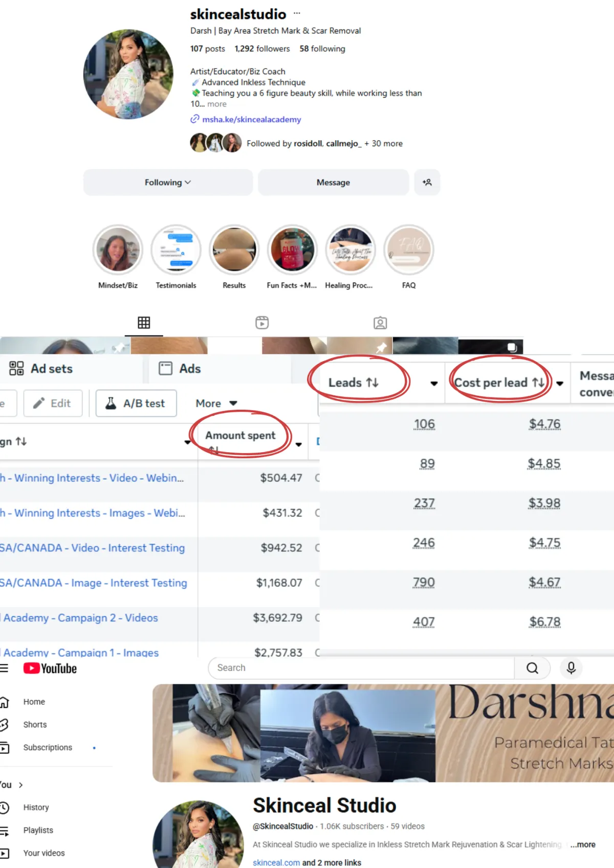Click the Skinceal Studio channel banner
The width and height of the screenshot is (614, 868).
[x=383, y=732]
